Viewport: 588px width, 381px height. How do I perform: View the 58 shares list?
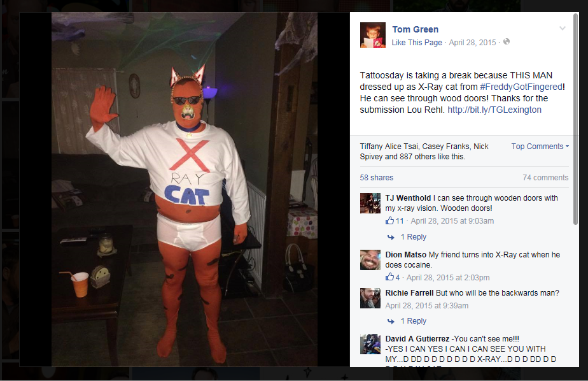[377, 178]
